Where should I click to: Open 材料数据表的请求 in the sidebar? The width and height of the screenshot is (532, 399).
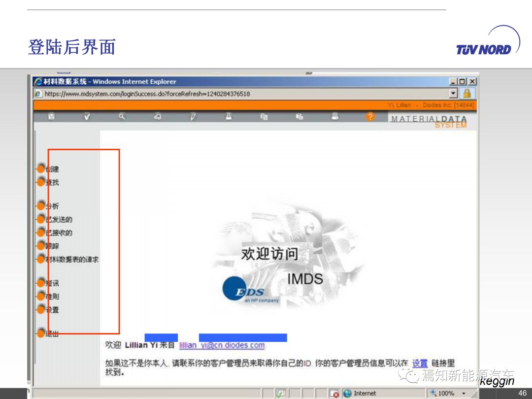coord(71,259)
